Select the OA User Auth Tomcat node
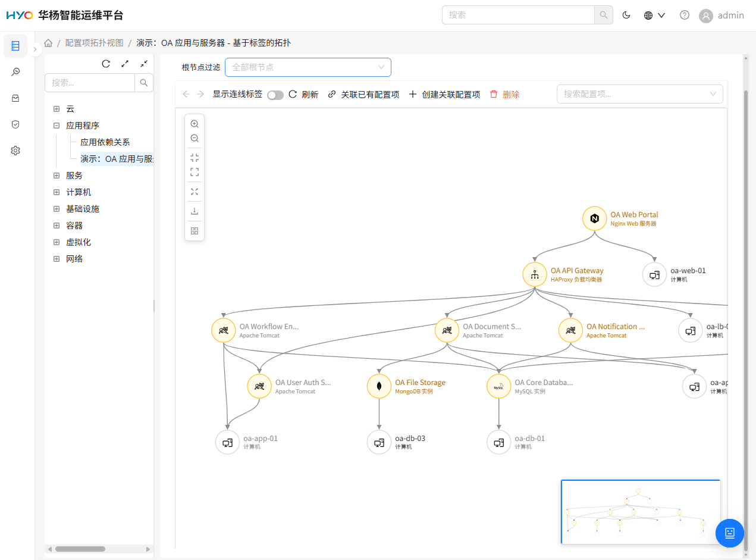756x560 pixels. pyautogui.click(x=259, y=386)
